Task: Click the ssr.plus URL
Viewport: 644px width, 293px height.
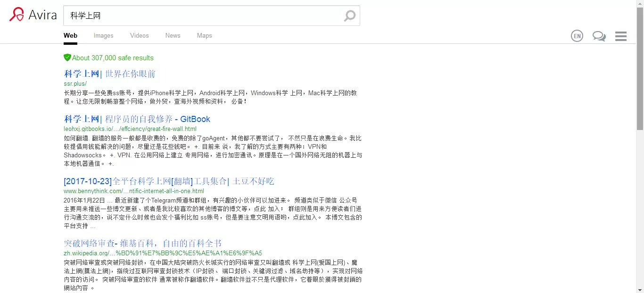Action: (75, 83)
